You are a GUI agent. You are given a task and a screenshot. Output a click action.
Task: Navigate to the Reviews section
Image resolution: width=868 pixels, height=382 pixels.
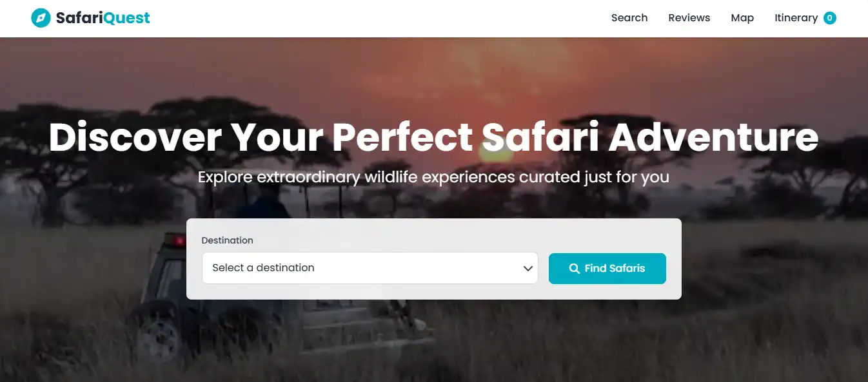pos(689,17)
